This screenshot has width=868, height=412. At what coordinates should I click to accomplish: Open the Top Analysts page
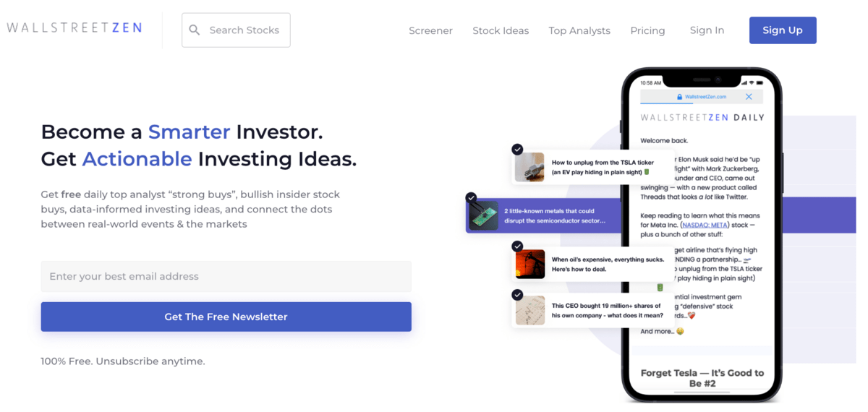coord(579,30)
